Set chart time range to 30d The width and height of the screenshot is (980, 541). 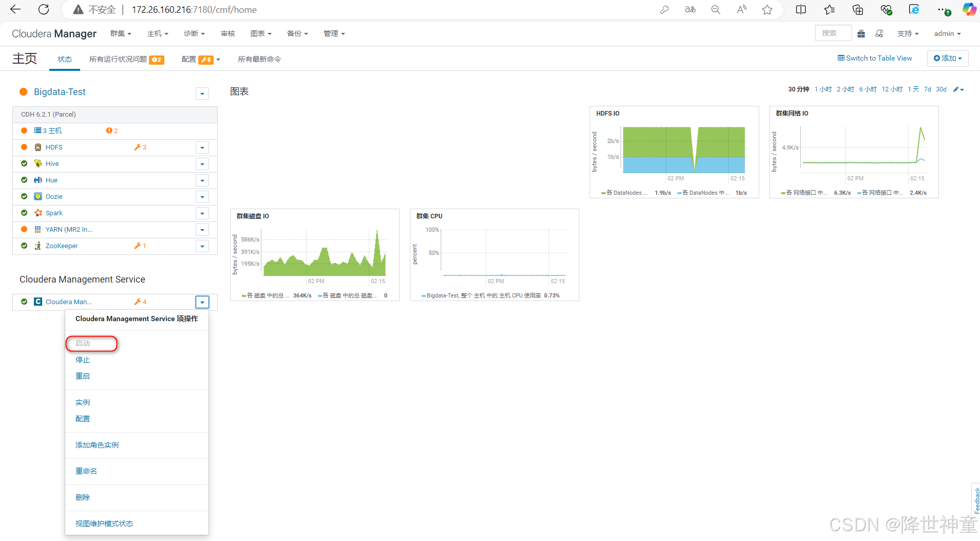pyautogui.click(x=941, y=89)
